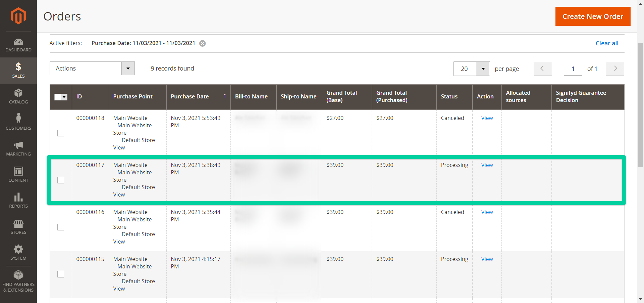Open the Sales menu
Image resolution: width=644 pixels, height=303 pixels.
[18, 71]
